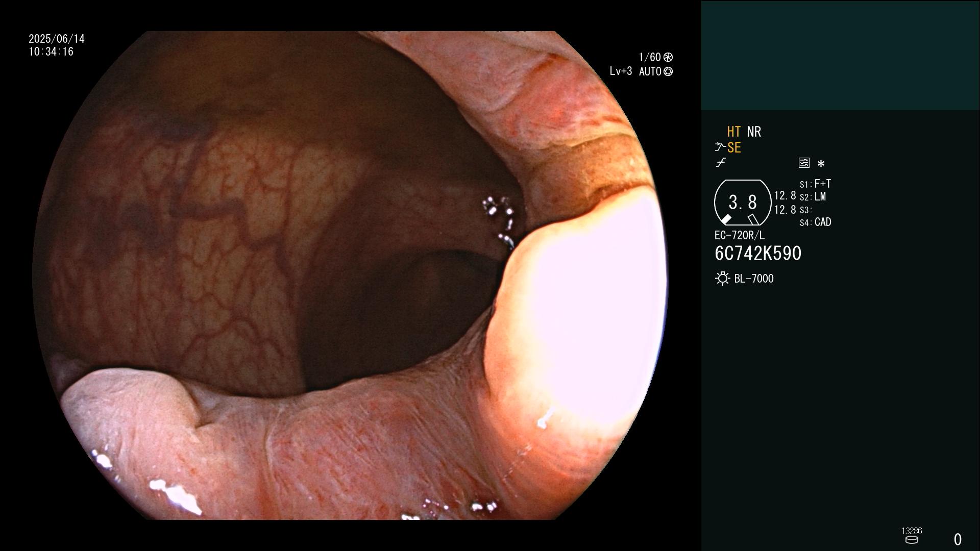Click the Lv+3 brightness level
The width and height of the screenshot is (980, 551).
coord(621,71)
